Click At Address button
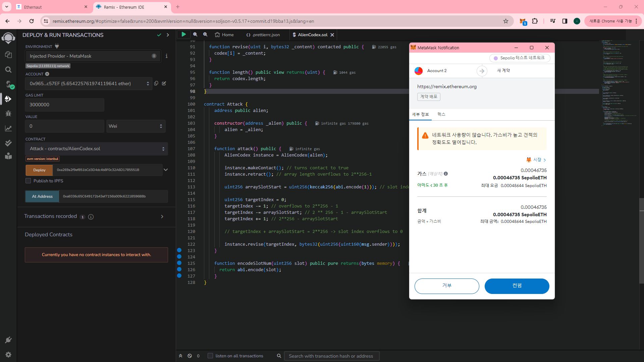Screen dimensions: 644x362 (42, 196)
